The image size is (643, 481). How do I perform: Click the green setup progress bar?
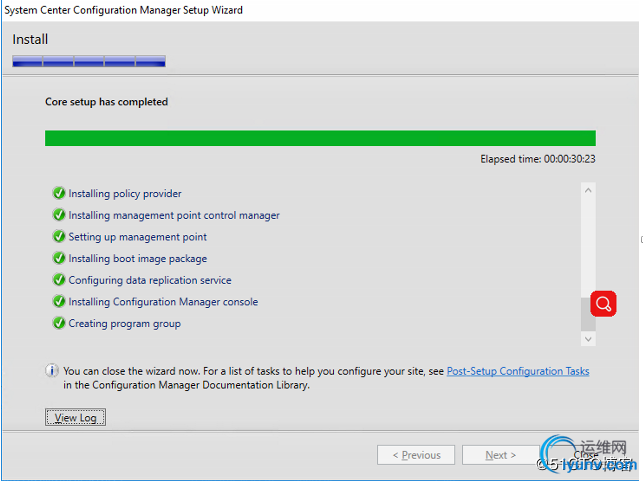(320, 138)
